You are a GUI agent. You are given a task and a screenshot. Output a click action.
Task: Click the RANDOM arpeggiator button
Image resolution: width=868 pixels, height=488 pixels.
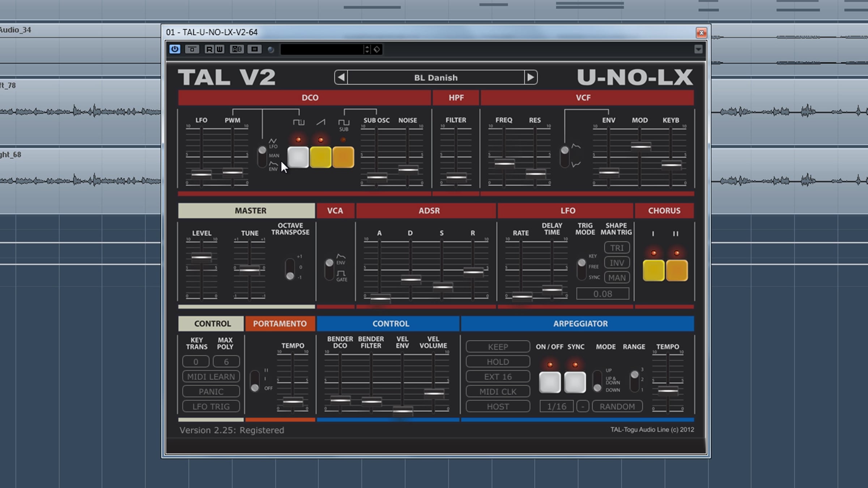click(617, 406)
